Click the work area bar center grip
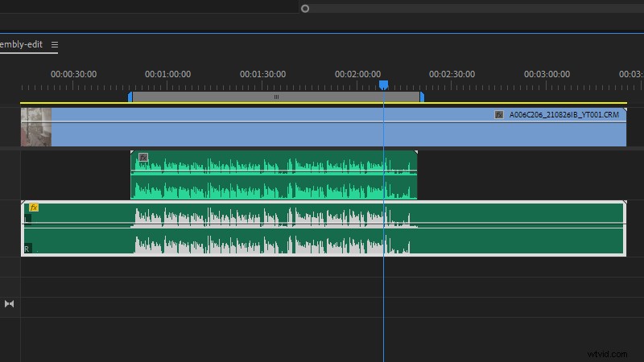 click(x=276, y=97)
